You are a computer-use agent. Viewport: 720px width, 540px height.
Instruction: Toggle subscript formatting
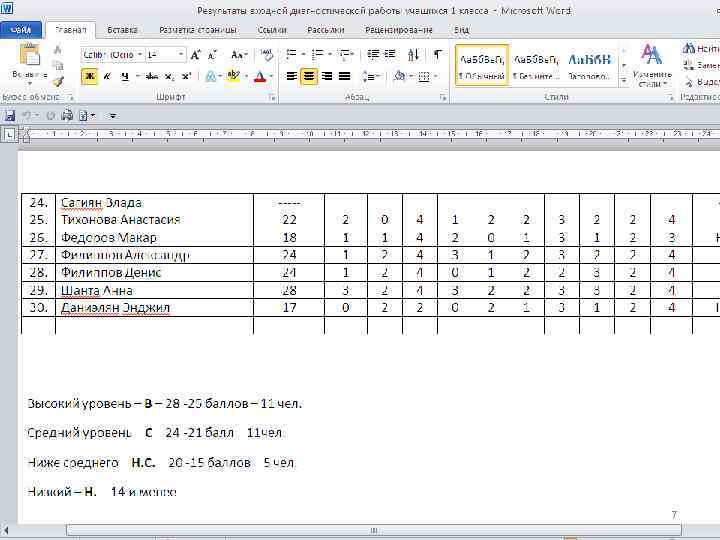click(x=169, y=77)
